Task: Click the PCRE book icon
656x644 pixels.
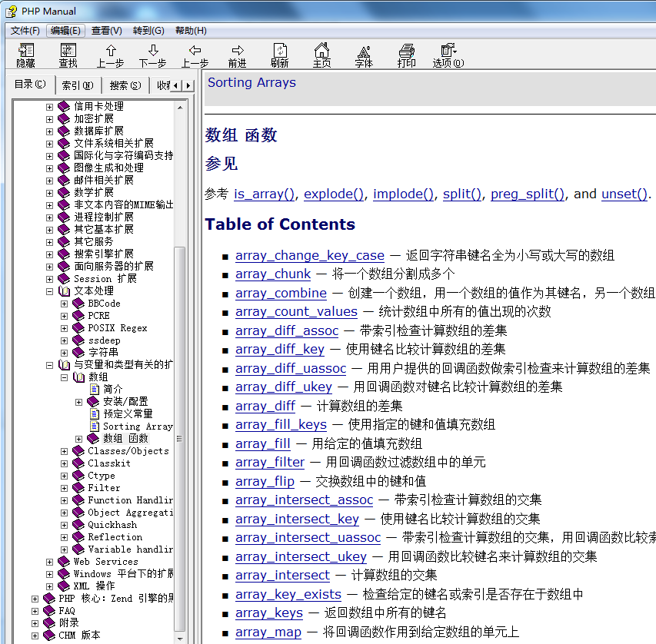Action: pyautogui.click(x=78, y=316)
